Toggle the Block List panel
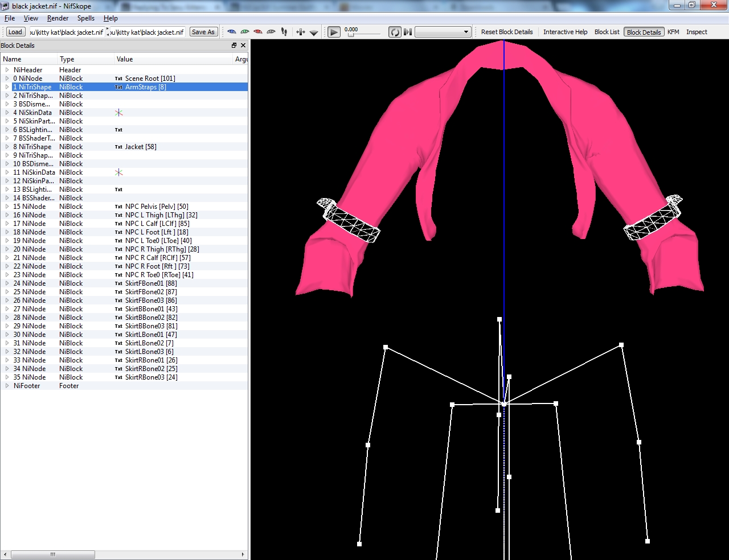The width and height of the screenshot is (729, 560). (607, 32)
